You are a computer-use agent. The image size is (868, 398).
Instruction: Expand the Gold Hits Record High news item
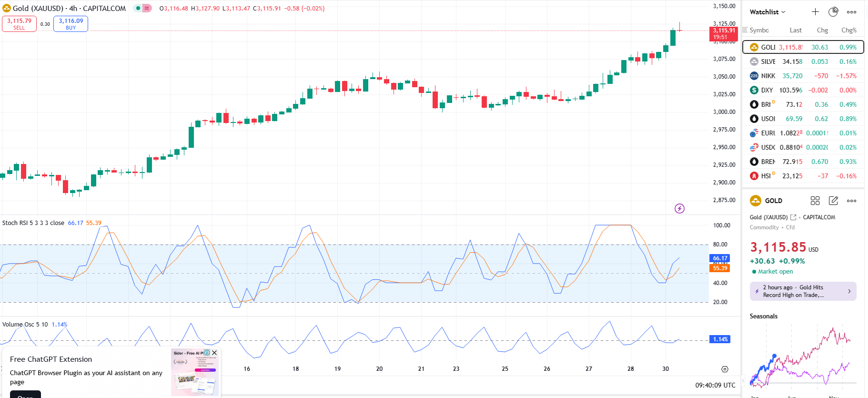[803, 291]
